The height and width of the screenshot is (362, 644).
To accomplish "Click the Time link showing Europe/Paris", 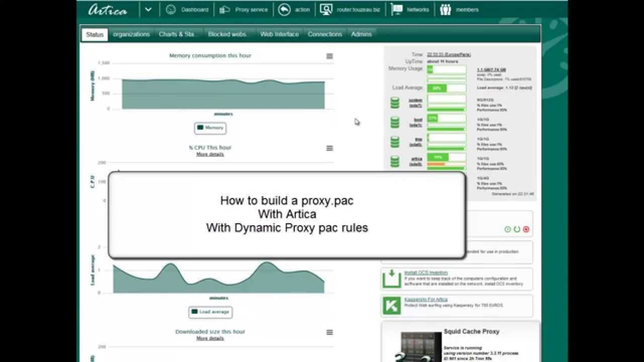I will [449, 54].
